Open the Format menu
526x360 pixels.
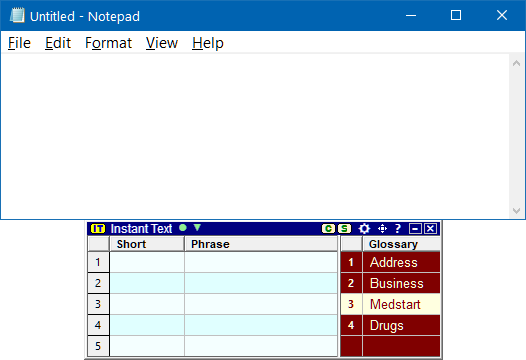(x=108, y=43)
